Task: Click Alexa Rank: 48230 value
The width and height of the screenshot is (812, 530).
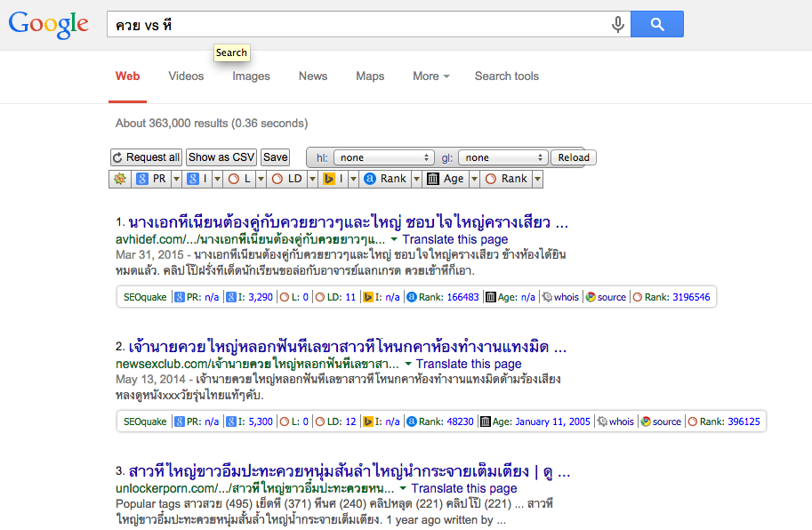Action: click(460, 422)
